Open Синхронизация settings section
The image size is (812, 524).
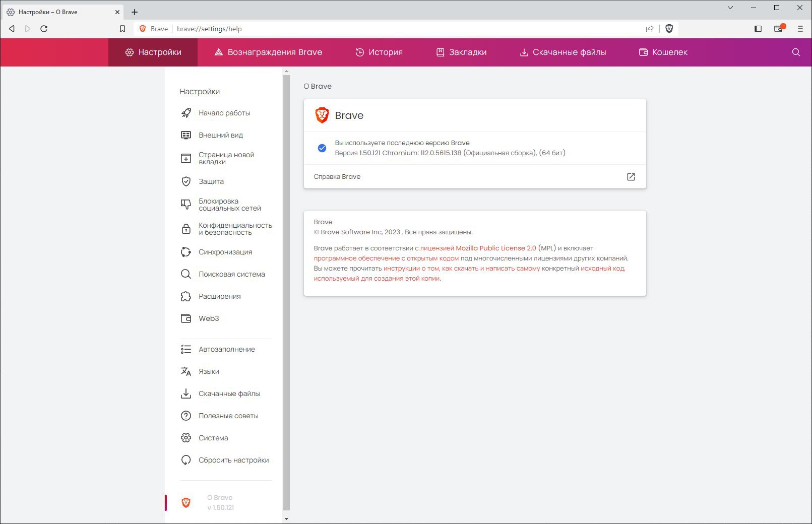[x=225, y=252]
